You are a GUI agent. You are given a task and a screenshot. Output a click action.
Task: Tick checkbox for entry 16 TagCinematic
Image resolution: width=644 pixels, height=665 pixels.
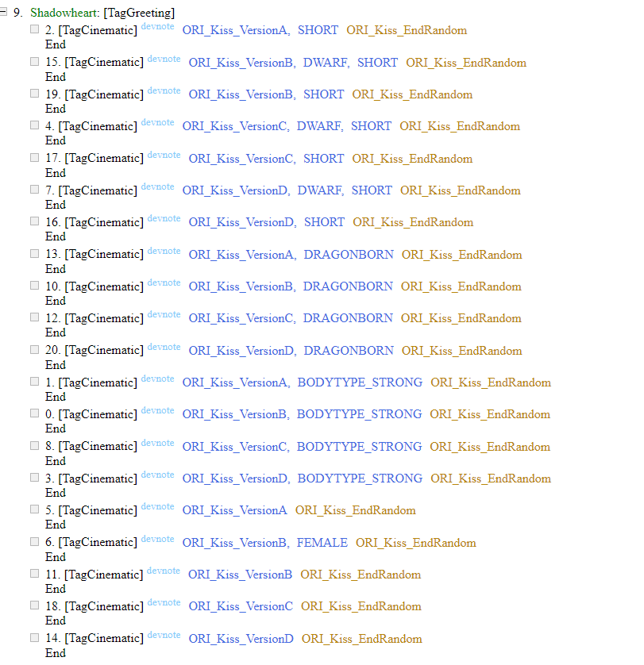click(x=34, y=221)
